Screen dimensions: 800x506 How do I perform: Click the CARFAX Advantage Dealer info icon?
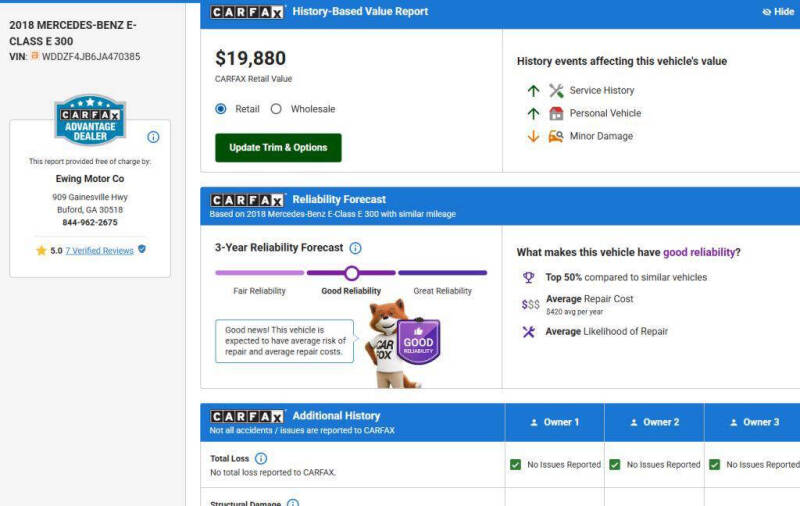[153, 137]
